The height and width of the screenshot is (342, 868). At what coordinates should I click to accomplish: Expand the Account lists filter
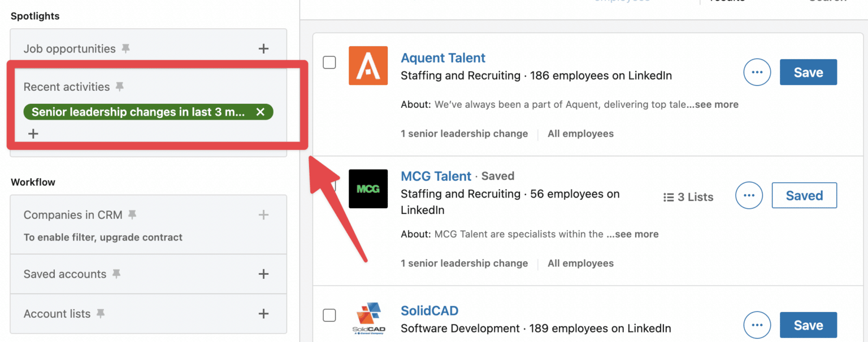263,314
